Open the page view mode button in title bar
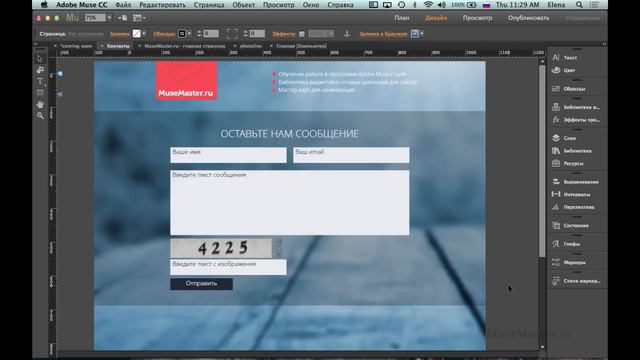640x360 pixels. (x=123, y=18)
